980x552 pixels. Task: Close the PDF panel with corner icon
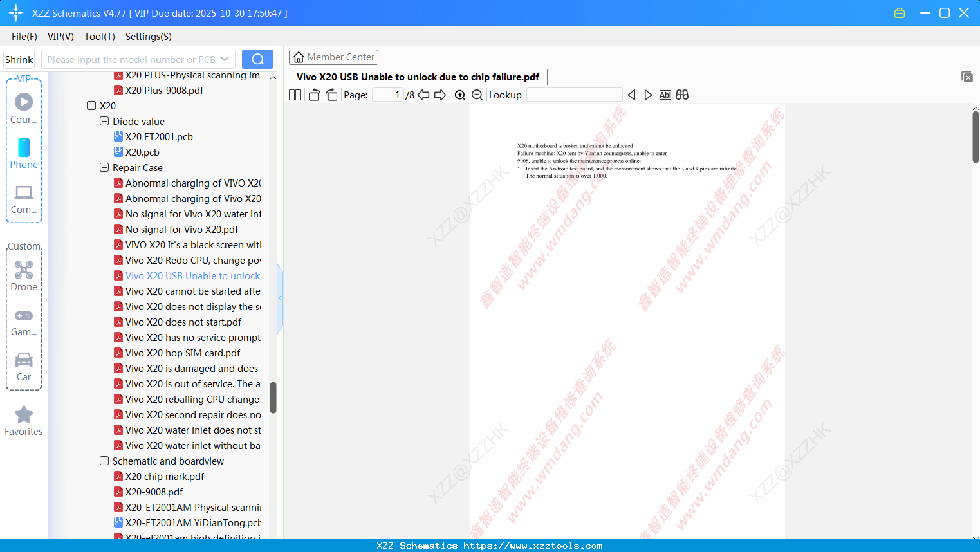pos(967,77)
